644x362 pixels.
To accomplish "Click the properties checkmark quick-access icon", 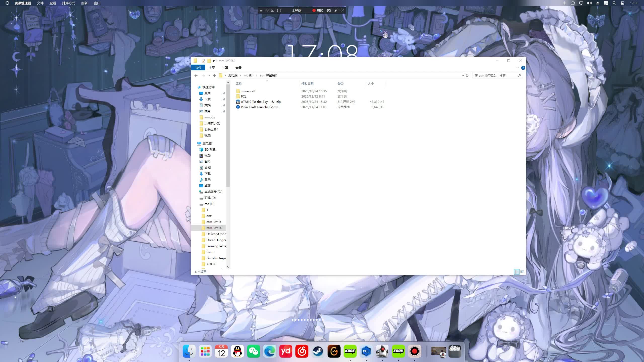I will tap(204, 61).
